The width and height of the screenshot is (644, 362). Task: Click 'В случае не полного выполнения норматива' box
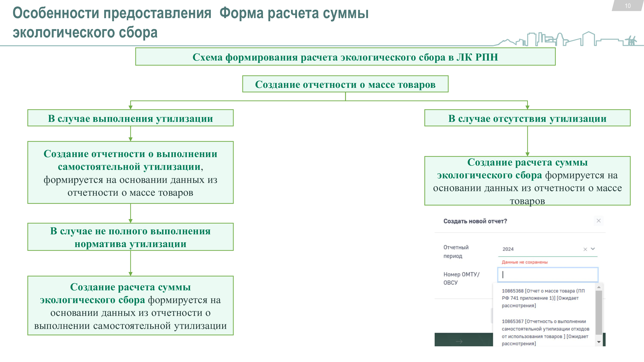(x=130, y=237)
